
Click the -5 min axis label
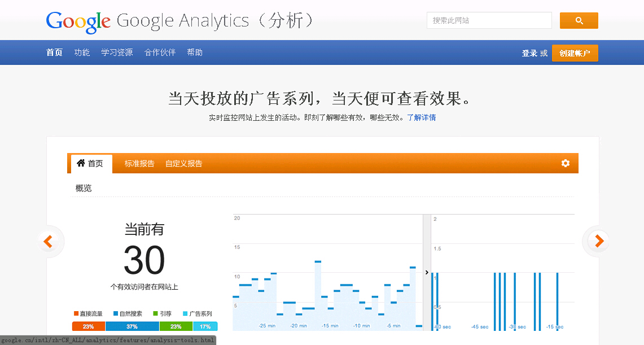point(393,326)
